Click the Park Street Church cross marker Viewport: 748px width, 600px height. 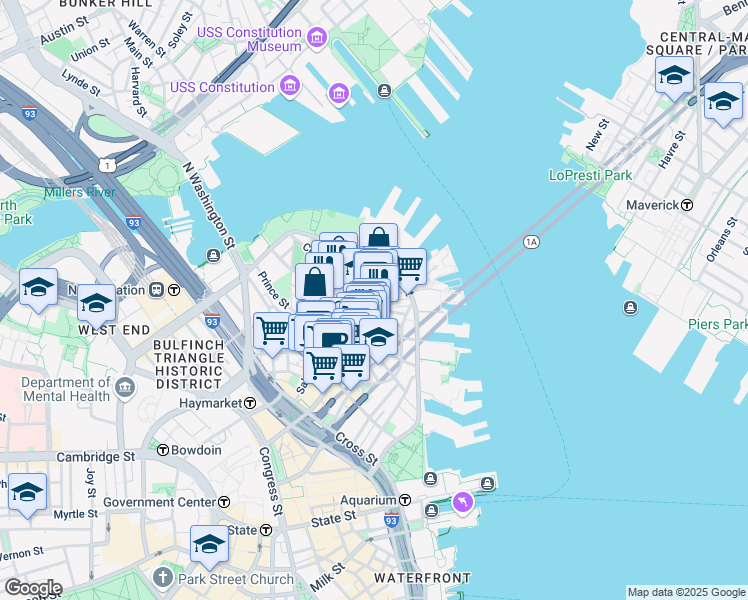[x=163, y=579]
